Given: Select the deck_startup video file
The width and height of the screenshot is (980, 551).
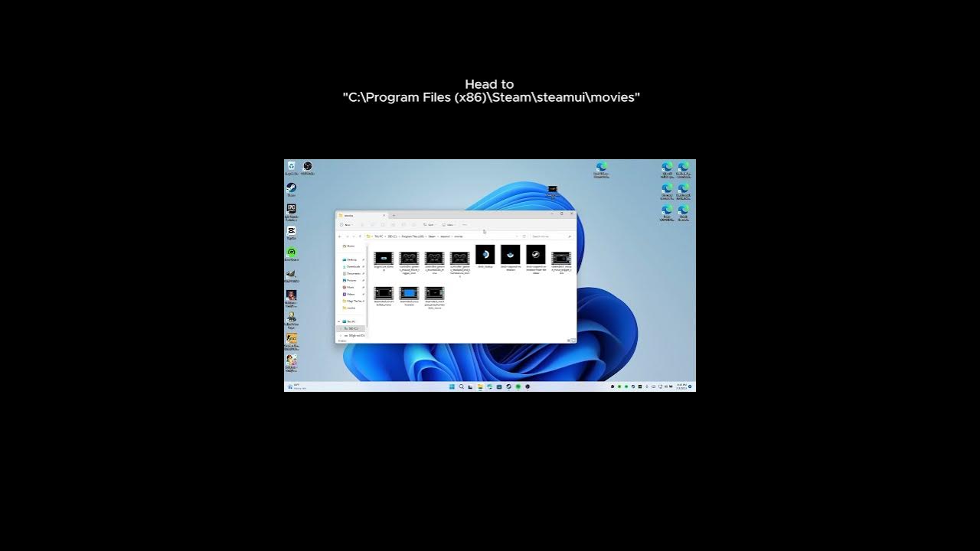Looking at the screenshot, I should tap(485, 256).
